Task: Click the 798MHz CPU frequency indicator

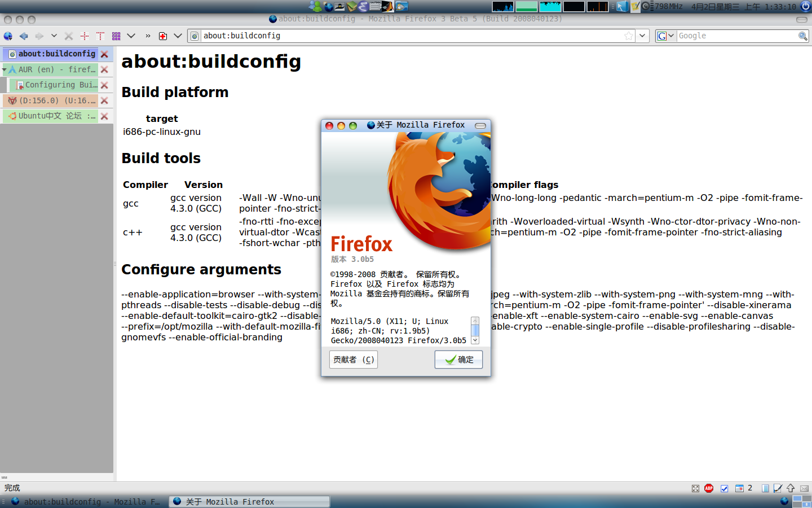Action: point(669,7)
